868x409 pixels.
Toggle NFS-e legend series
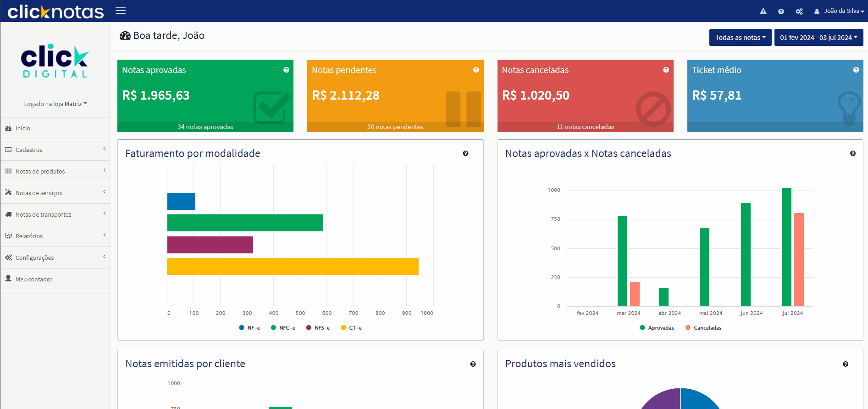pos(318,328)
